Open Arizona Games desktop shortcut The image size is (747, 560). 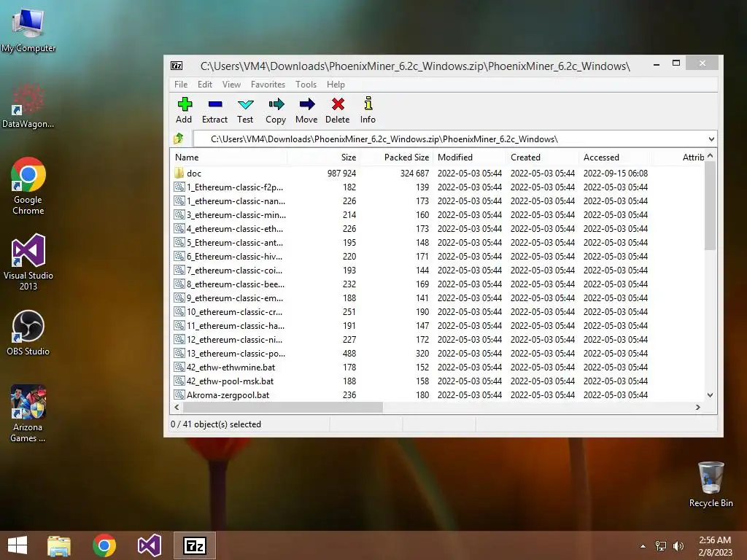point(28,413)
